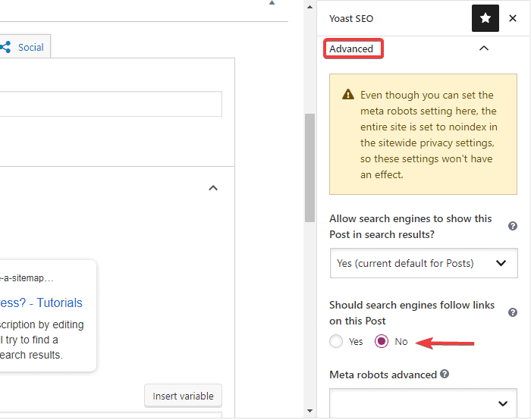Click the Insert variable button

pyautogui.click(x=184, y=396)
